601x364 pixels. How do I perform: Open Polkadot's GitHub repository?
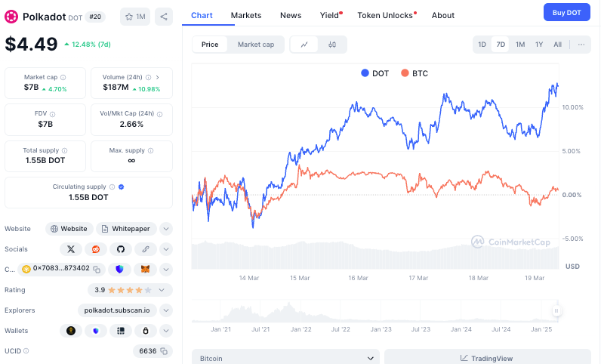click(121, 249)
